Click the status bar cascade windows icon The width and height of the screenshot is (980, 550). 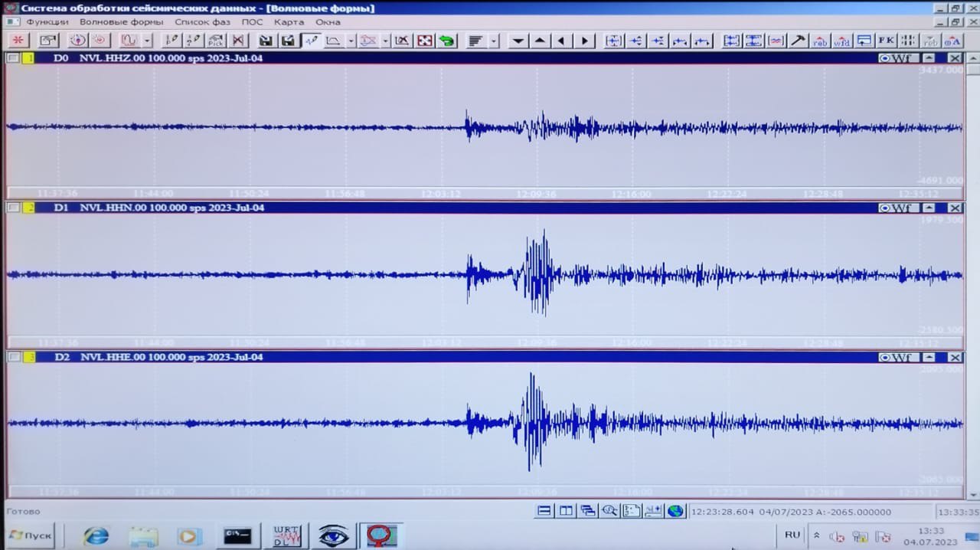(x=588, y=511)
